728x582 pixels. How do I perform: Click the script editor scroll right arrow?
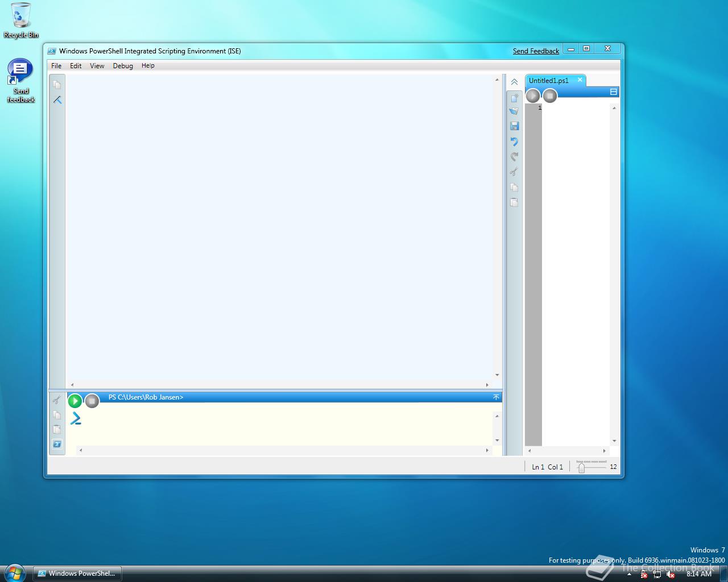pos(604,451)
